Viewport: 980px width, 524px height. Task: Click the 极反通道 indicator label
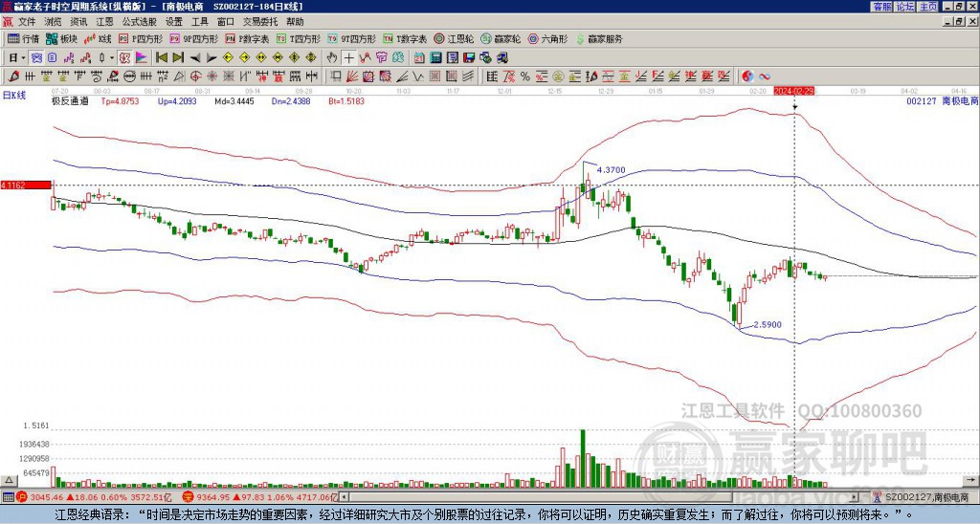point(70,100)
